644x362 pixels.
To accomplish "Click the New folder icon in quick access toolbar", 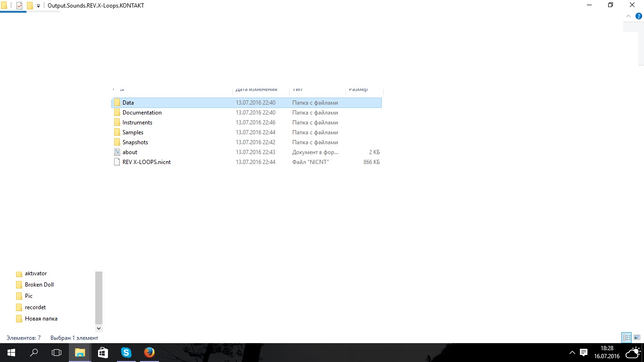I will tap(30, 6).
